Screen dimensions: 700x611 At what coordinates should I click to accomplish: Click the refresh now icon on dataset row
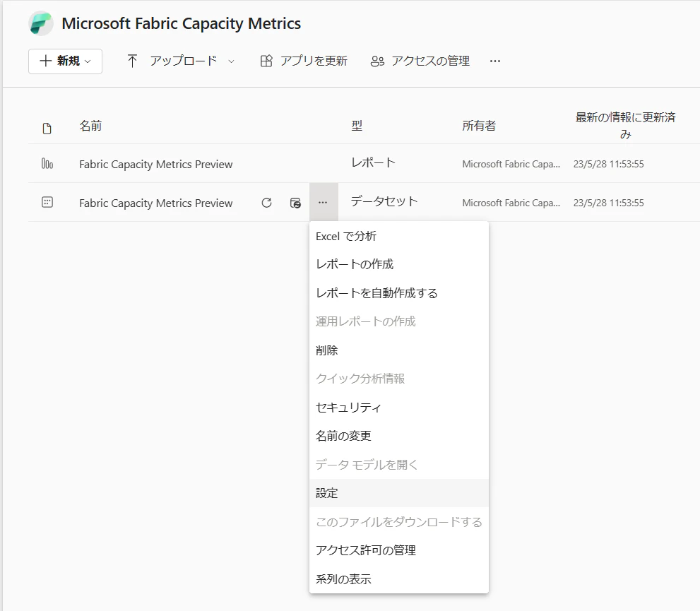tap(266, 203)
